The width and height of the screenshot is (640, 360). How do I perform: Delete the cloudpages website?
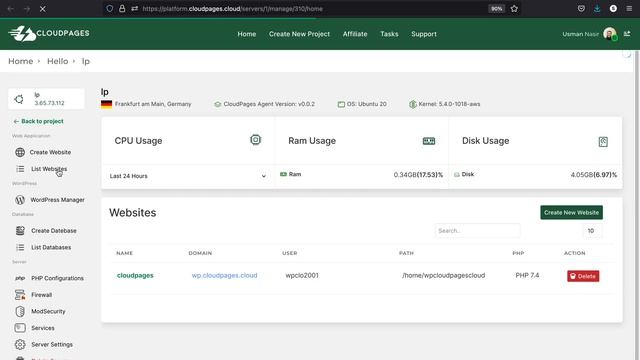coord(583,276)
